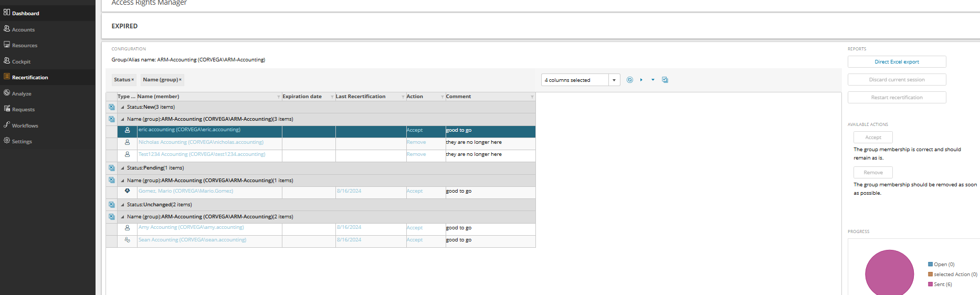Viewport: 980px width, 295px height.
Task: Click the Resources monitor icon
Action: [x=7, y=44]
